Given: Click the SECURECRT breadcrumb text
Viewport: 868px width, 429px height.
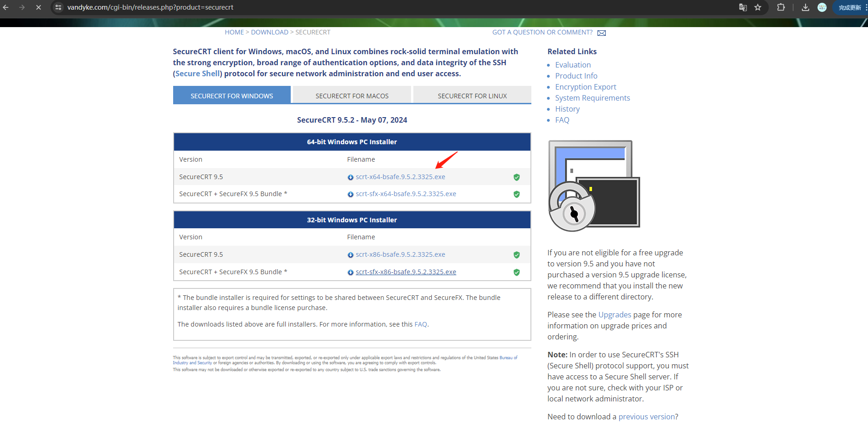Looking at the screenshot, I should point(313,32).
